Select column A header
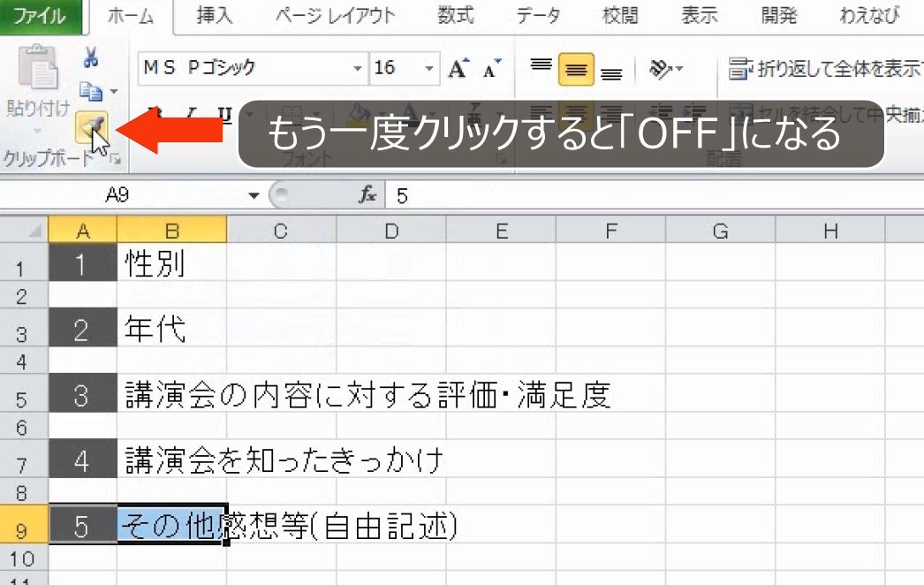This screenshot has width=924, height=585. click(82, 230)
